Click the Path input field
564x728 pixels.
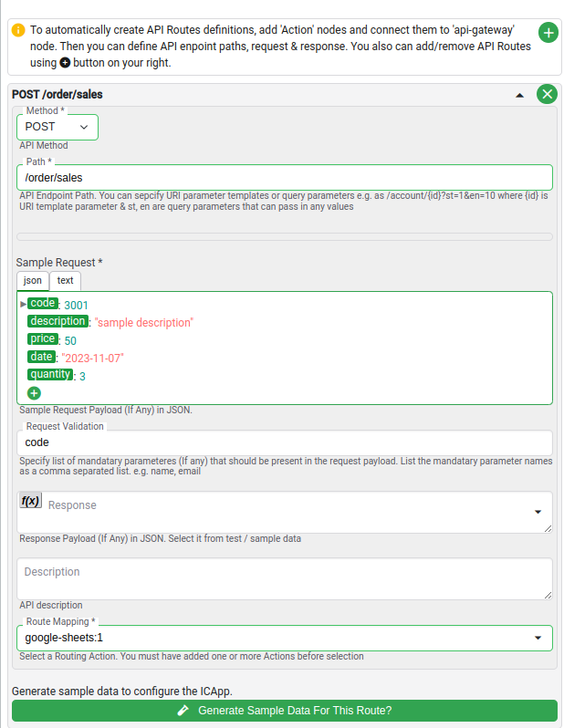click(x=285, y=177)
